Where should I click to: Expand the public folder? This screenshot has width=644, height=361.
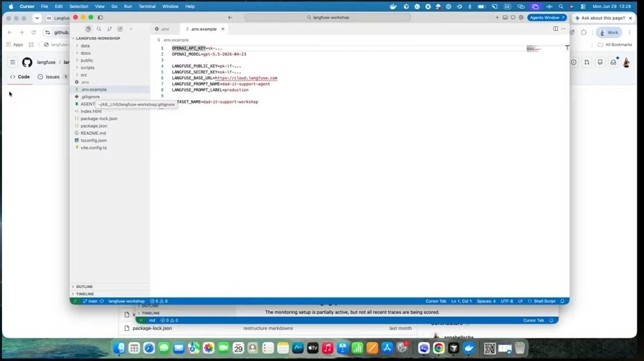pos(87,60)
